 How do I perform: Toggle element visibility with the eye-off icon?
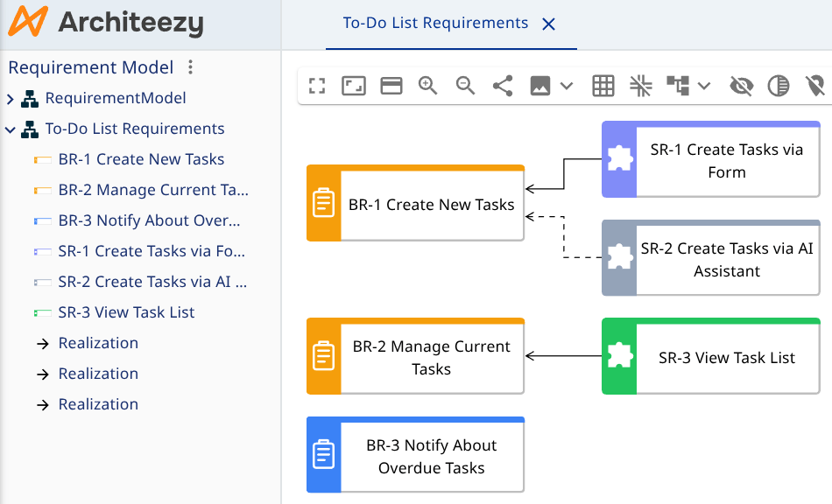[740, 86]
